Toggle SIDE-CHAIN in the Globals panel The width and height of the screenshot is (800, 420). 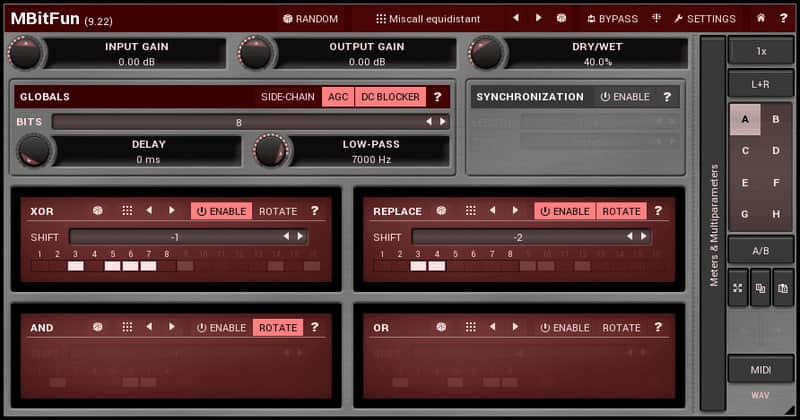point(288,97)
